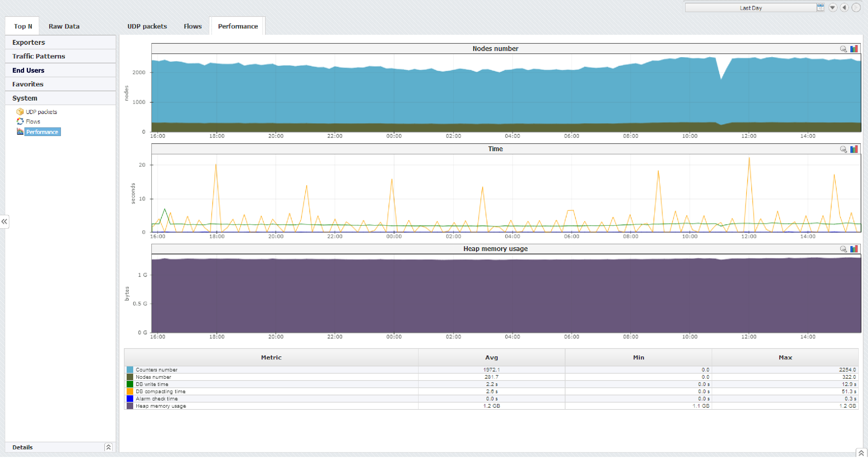Screen dimensions: 868x458
Task: Toggle the Counters number color legend in table
Action: click(x=130, y=369)
